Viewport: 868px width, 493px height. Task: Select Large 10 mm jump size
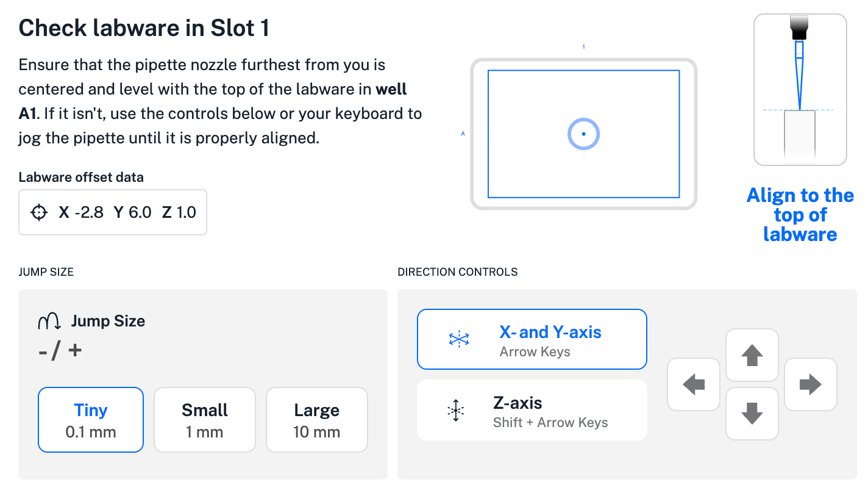(x=317, y=420)
